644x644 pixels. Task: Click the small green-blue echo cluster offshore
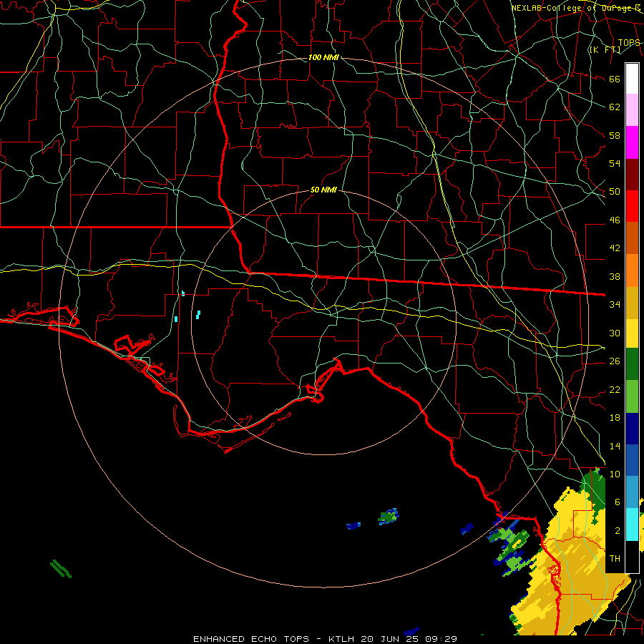click(388, 516)
